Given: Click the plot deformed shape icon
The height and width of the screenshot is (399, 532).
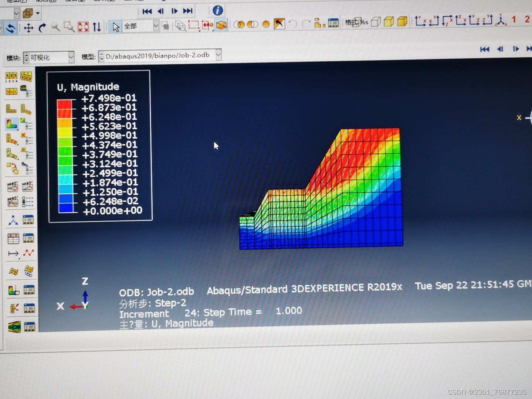Looking at the screenshot, I should click(26, 109).
